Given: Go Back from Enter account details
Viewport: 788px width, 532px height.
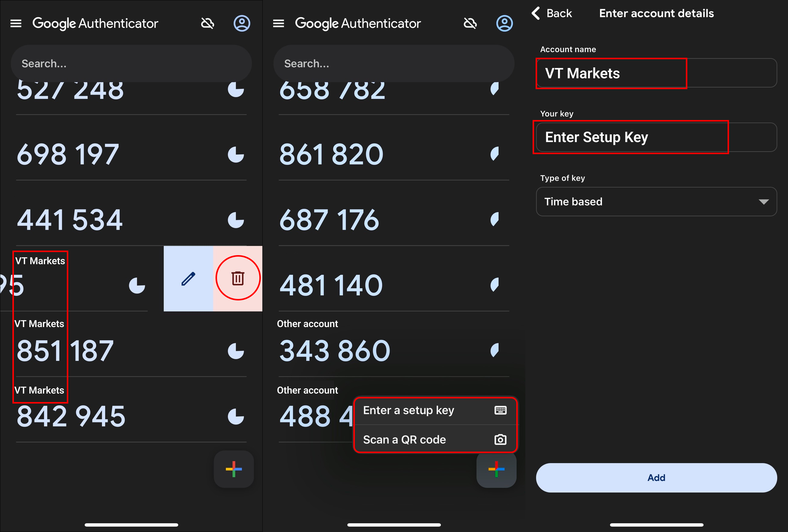Looking at the screenshot, I should click(x=552, y=14).
